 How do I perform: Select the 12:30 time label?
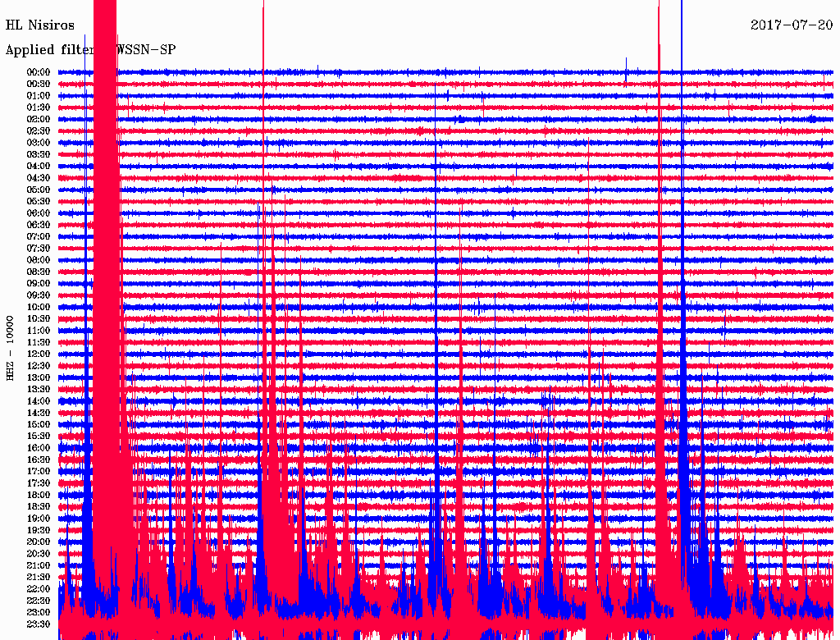(x=39, y=366)
